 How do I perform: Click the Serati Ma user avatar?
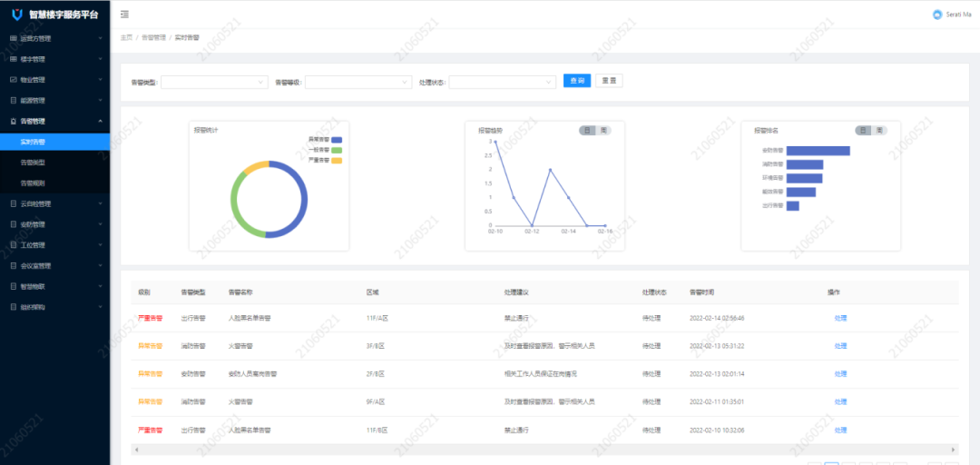coord(937,15)
